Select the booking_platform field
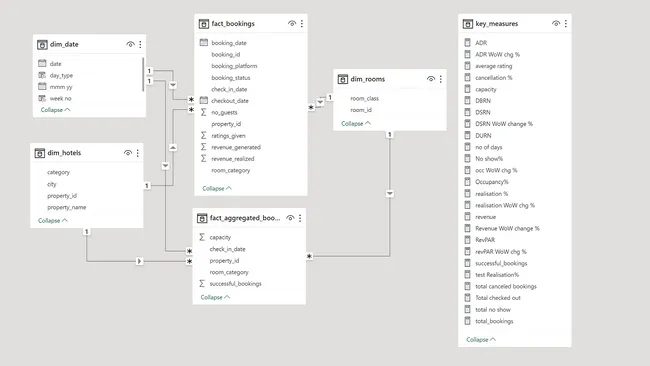The height and width of the screenshot is (366, 650). point(234,66)
